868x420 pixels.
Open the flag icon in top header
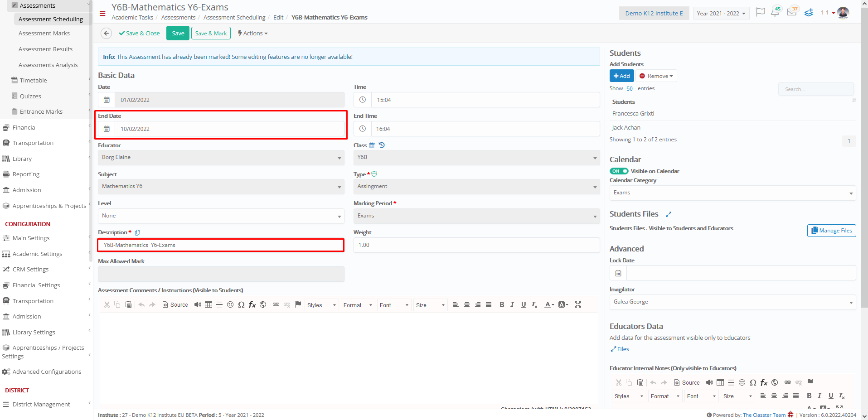pyautogui.click(x=761, y=12)
